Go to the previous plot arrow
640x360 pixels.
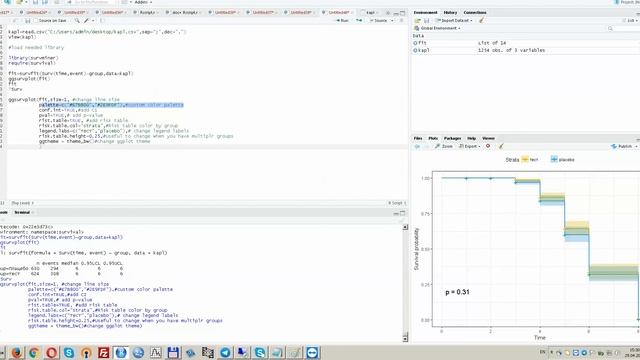coord(417,146)
